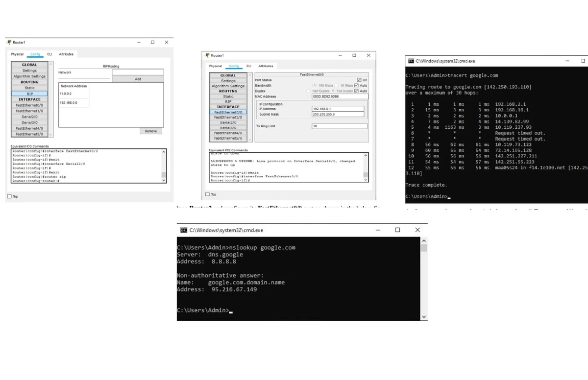Screen dimensions: 588x380
Task: Open FastEthernet1/0 in FastEthernet0/0 window sidebar
Action: point(228,118)
